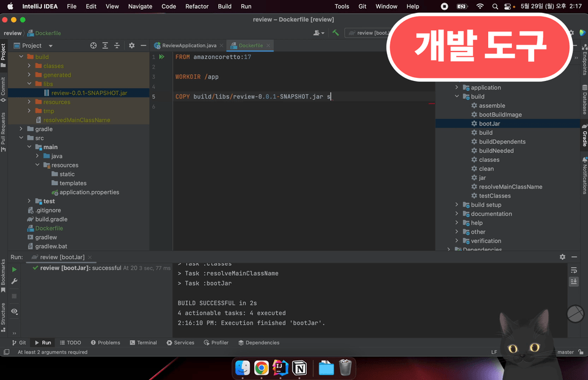588x380 pixels.
Task: Open the Pull Requests tool window stripe
Action: click(4, 132)
